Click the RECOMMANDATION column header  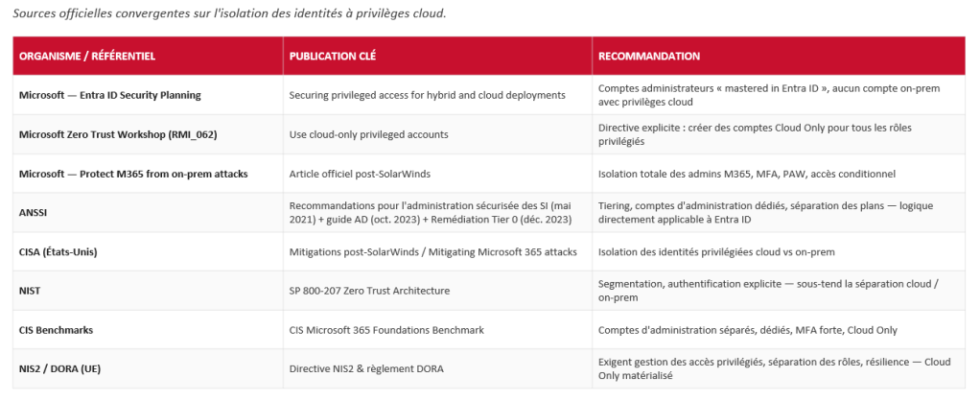[649, 57]
